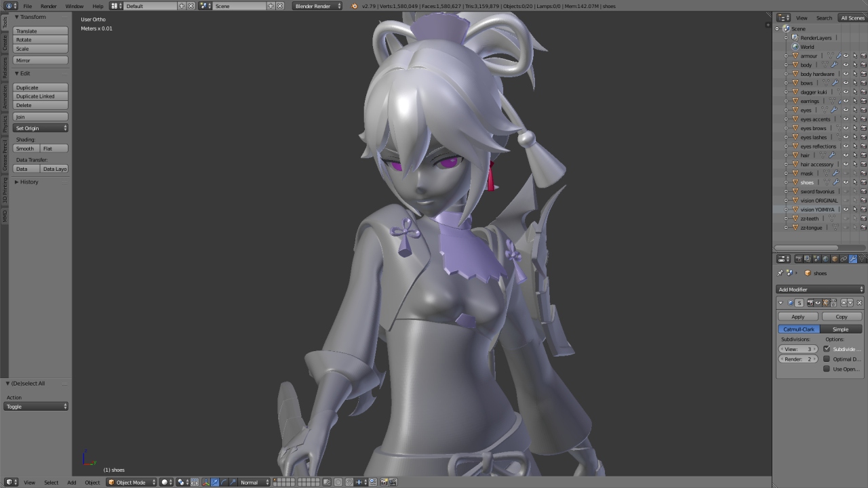Open the File menu
The height and width of the screenshot is (488, 868).
click(x=28, y=6)
